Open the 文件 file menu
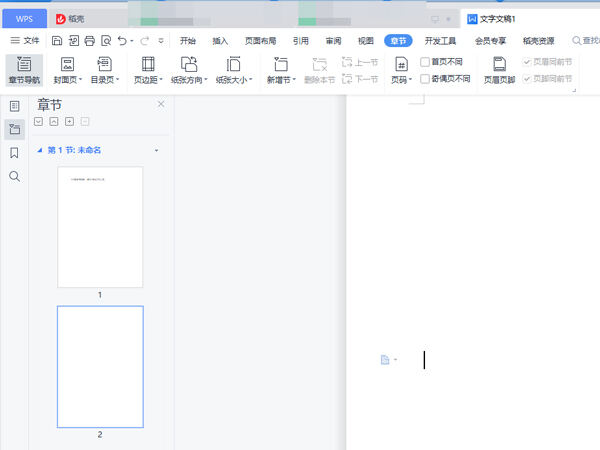The height and width of the screenshot is (450, 600). (25, 41)
